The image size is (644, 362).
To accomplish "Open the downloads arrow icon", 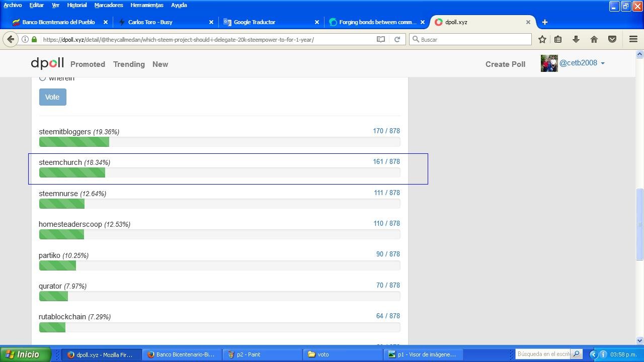I will (x=576, y=39).
